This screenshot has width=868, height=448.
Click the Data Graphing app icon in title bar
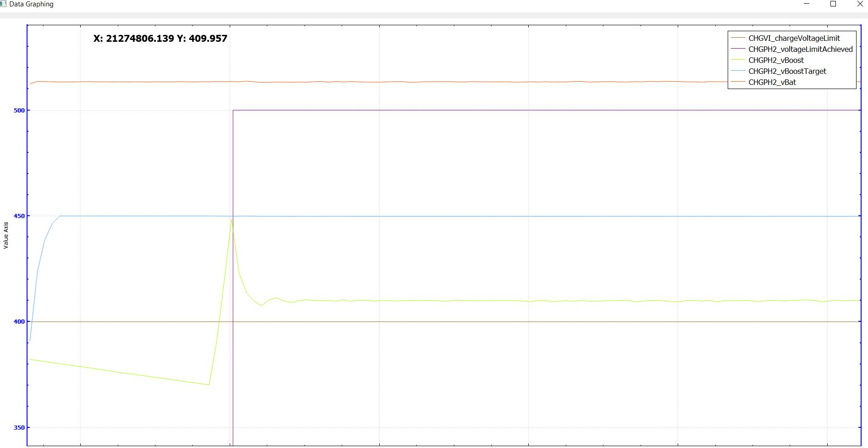pos(3,4)
